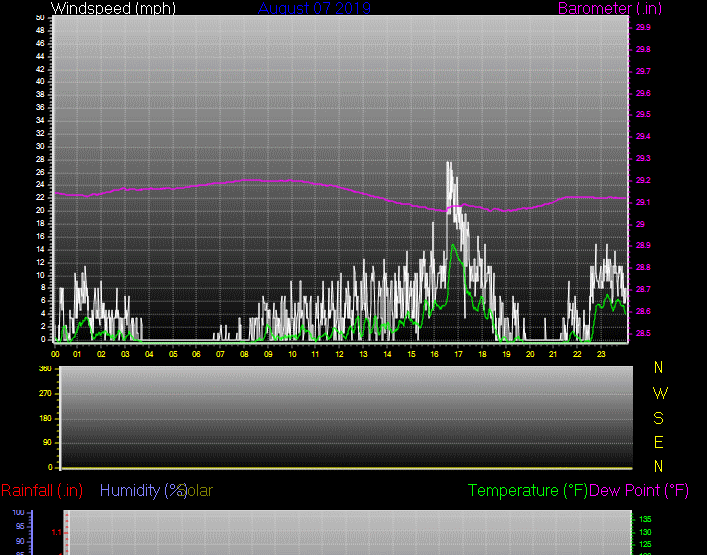Select the 48 mph windspeed scale value

click(40, 31)
